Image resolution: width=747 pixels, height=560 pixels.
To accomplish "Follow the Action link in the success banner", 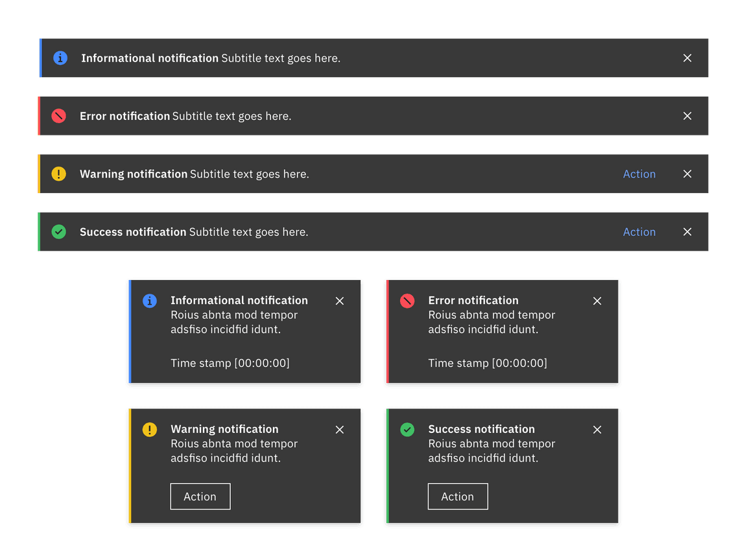I will click(639, 232).
